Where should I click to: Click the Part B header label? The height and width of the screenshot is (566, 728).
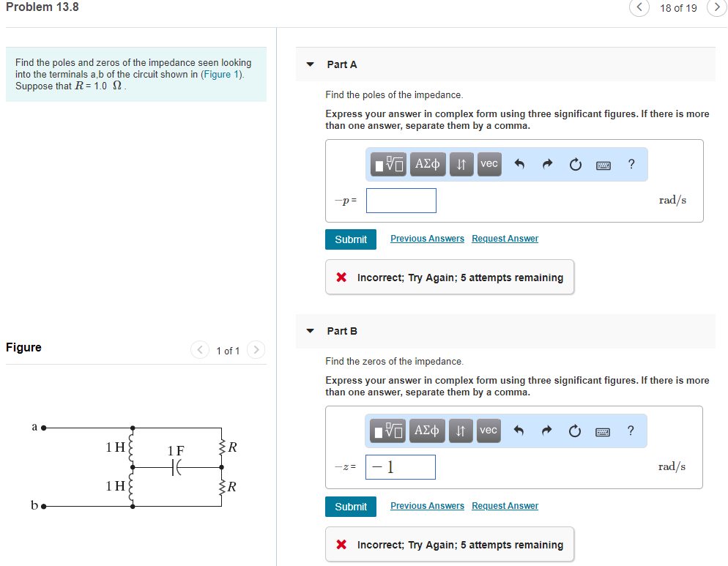click(x=342, y=331)
